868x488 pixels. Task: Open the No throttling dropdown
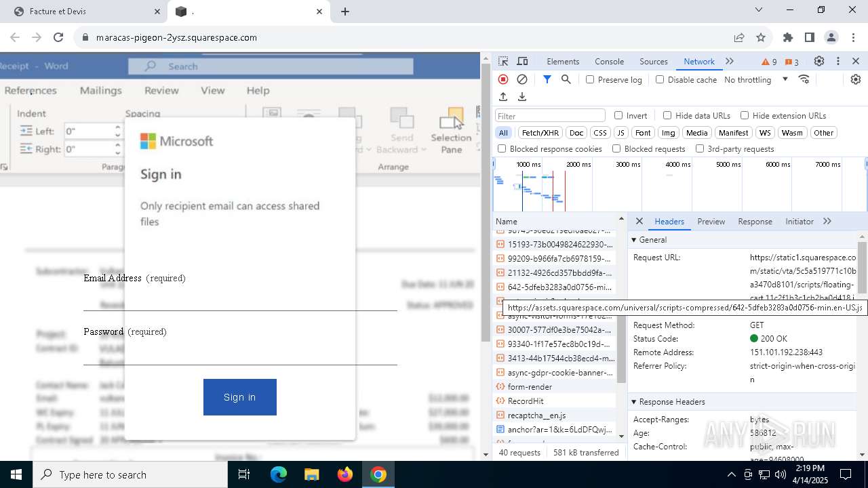756,79
